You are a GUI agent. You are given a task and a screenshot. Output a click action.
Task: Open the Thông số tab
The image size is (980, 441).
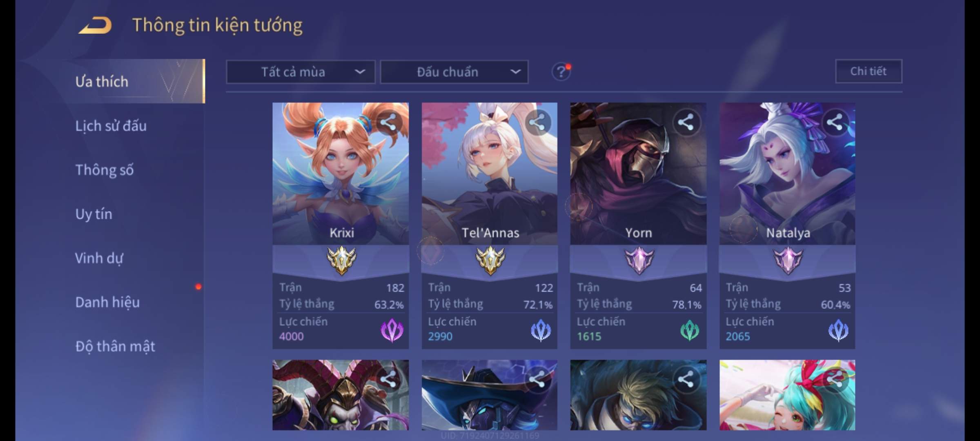pyautogui.click(x=105, y=170)
